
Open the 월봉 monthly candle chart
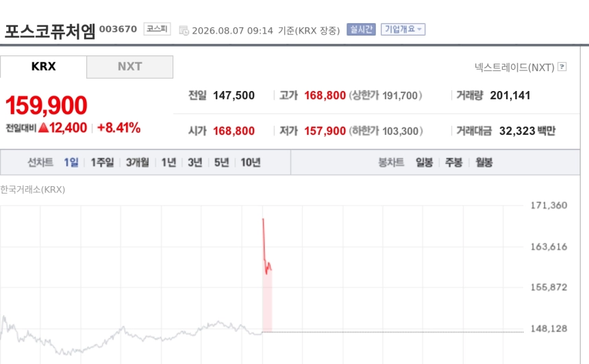484,162
